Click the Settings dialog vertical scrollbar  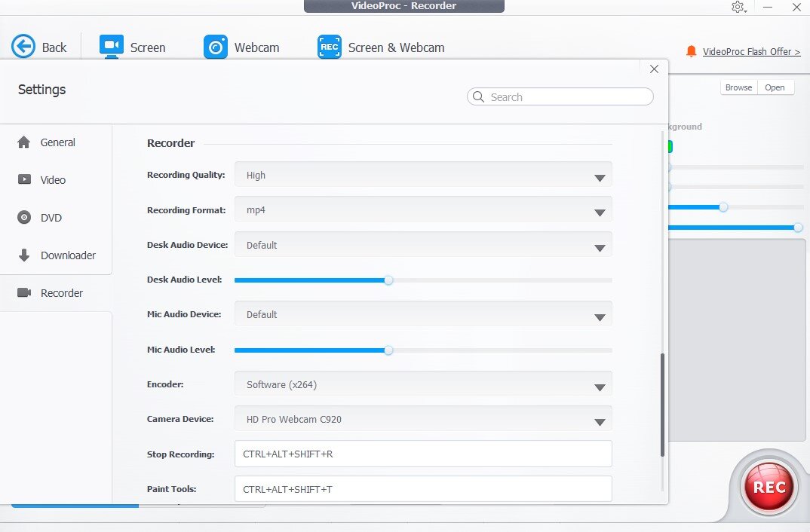pyautogui.click(x=662, y=405)
